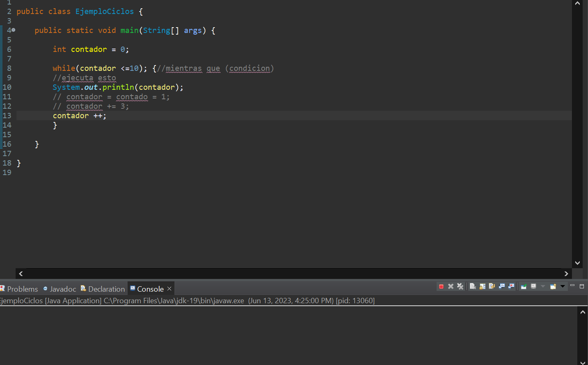Viewport: 588px width, 365px height.
Task: Click the '//ejecuta esto' comment
Action: click(x=84, y=78)
